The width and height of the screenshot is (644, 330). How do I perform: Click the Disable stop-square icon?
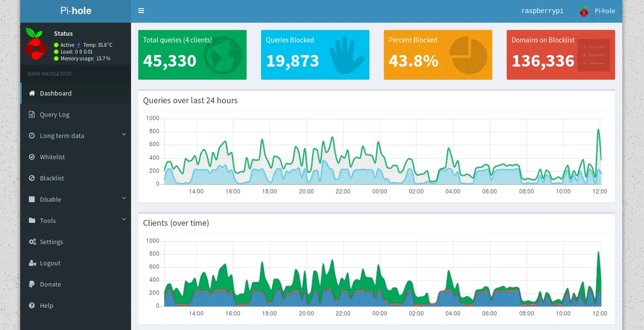32,200
